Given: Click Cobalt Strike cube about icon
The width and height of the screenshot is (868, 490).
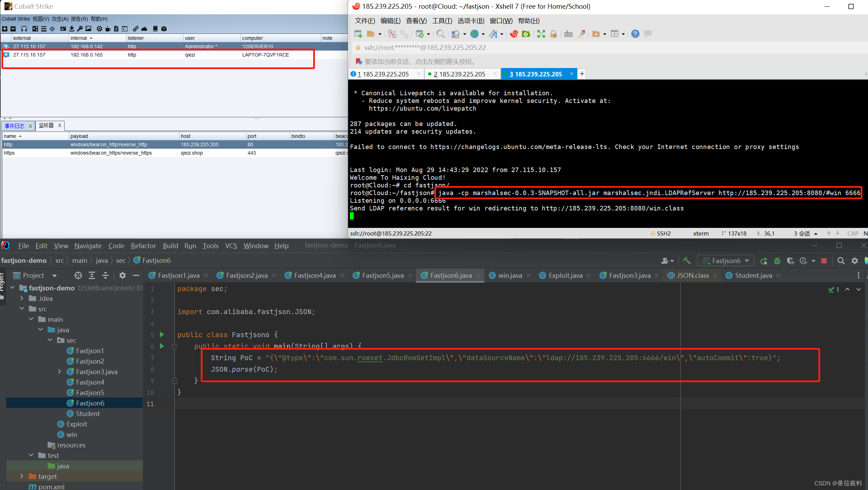Looking at the screenshot, I should pyautogui.click(x=164, y=29).
